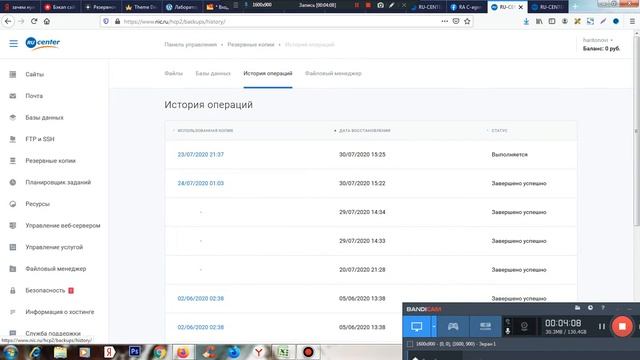Open the hamburger menu next to RU-CENTER logo
Image resolution: width=640 pixels, height=360 pixels.
coord(13,43)
